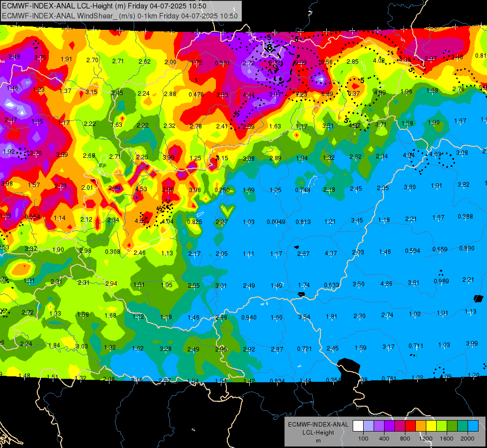487x448 pixels.
Task: Select the orange legend color swatch
Action: tap(420, 426)
